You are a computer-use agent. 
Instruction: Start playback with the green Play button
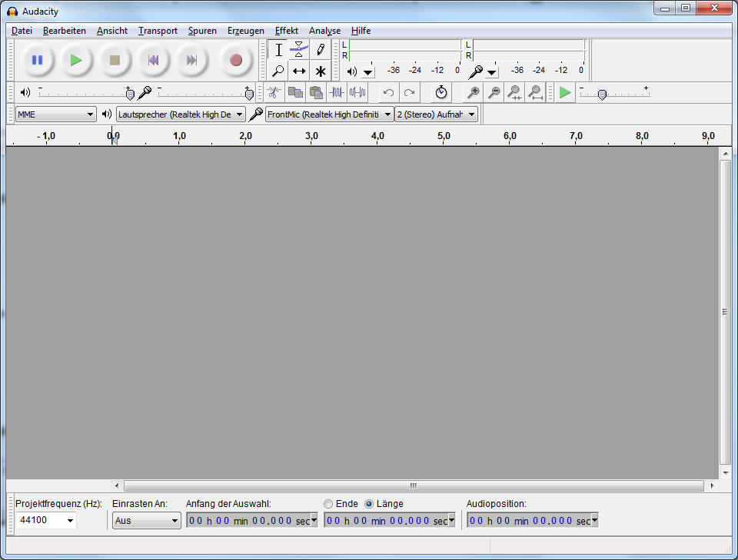point(76,60)
